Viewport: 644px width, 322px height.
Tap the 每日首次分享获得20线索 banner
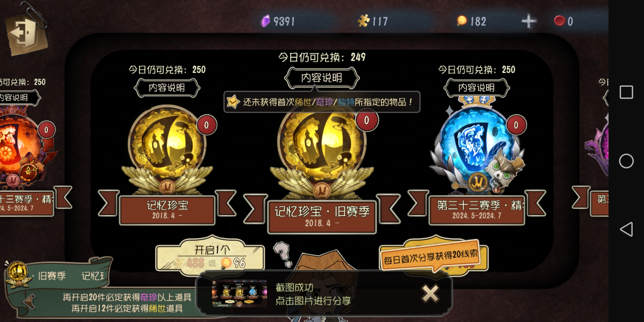click(431, 257)
